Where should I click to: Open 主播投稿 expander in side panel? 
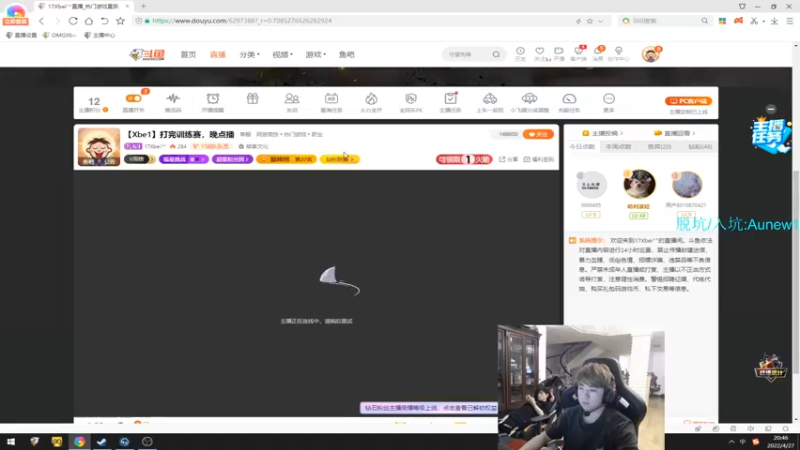[603, 133]
